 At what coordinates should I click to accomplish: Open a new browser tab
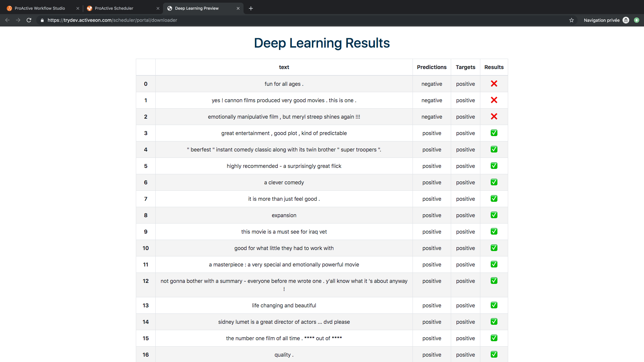click(x=251, y=8)
